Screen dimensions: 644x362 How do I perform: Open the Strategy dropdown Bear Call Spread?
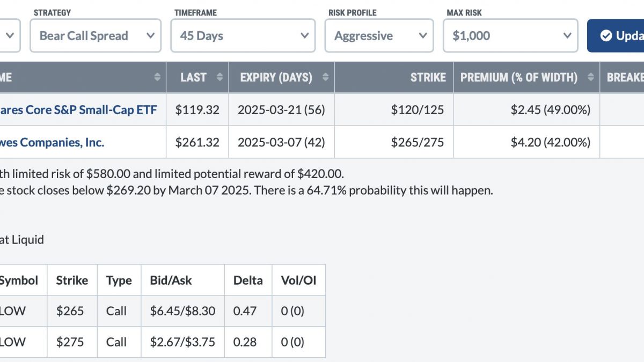click(x=96, y=36)
